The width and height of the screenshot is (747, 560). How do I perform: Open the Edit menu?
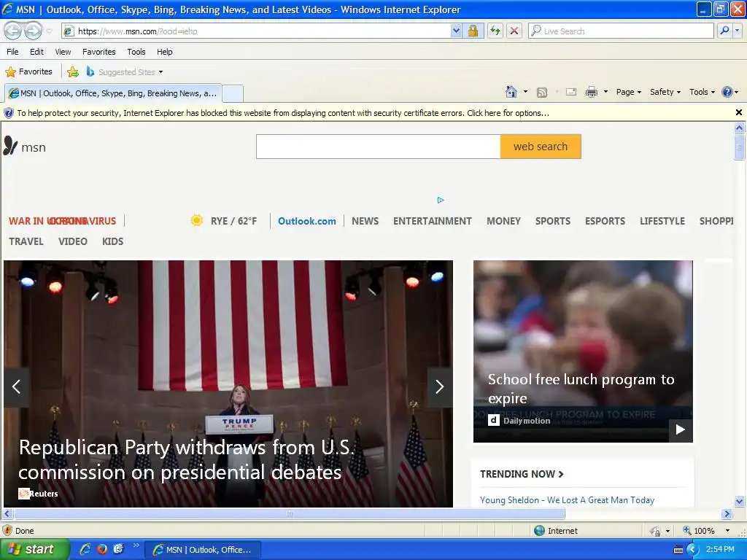36,52
